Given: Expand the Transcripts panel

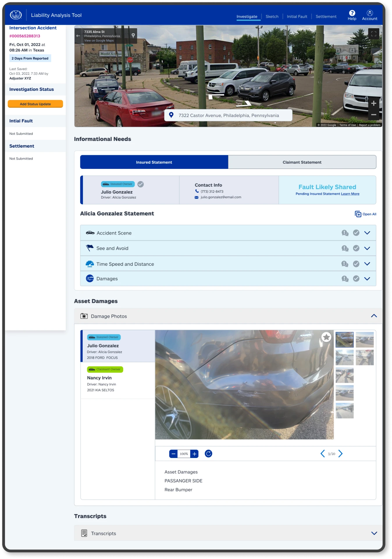Looking at the screenshot, I should click(374, 533).
